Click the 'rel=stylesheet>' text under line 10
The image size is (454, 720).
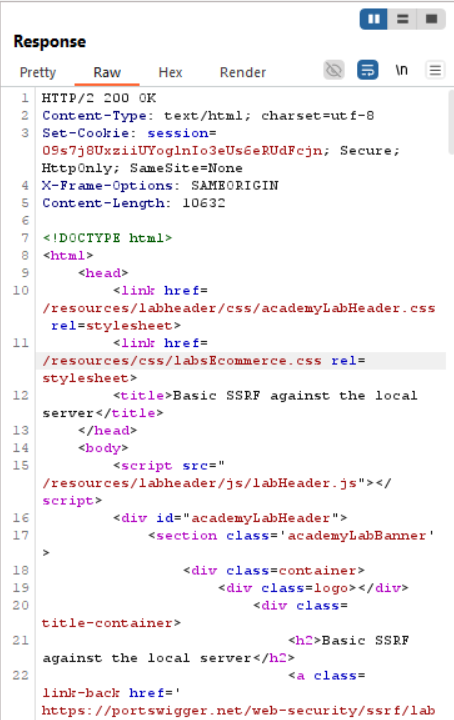(x=116, y=326)
